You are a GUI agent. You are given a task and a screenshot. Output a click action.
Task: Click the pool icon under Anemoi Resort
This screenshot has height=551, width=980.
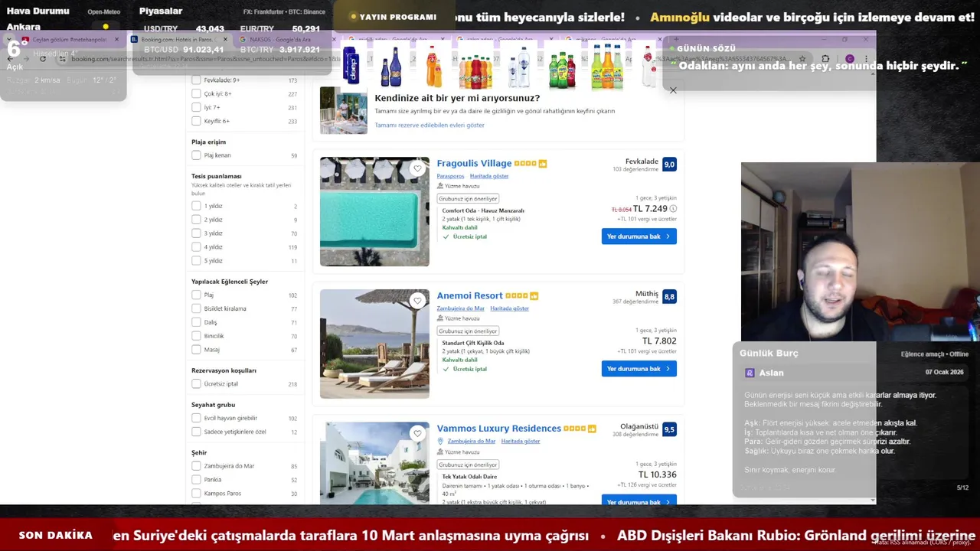[x=440, y=318]
